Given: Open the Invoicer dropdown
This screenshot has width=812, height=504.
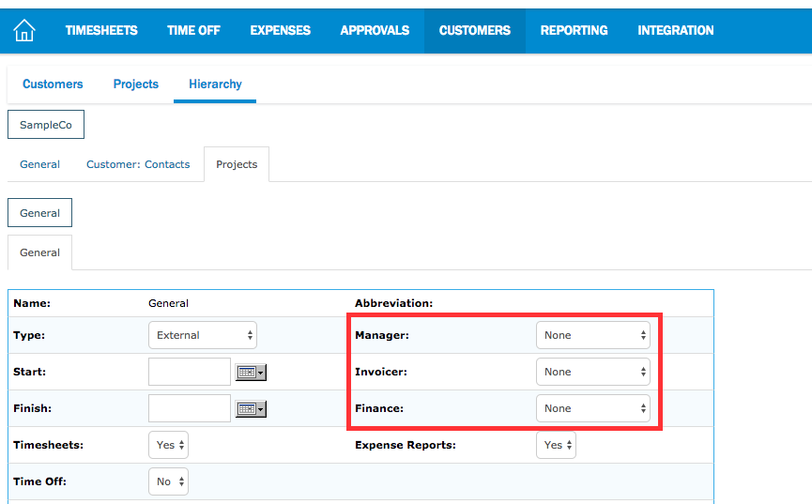Looking at the screenshot, I should [x=593, y=372].
